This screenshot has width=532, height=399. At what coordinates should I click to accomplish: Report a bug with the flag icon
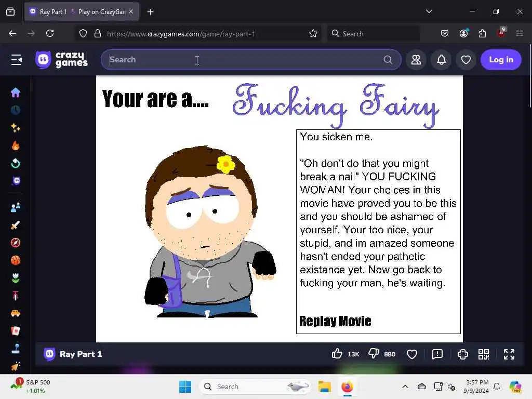click(x=437, y=354)
